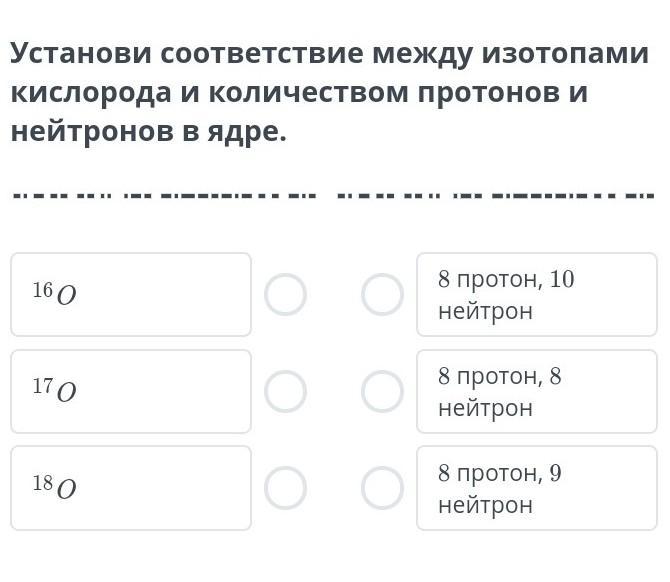Click the right dashed divider segment
This screenshot has width=670, height=582.
point(495,194)
